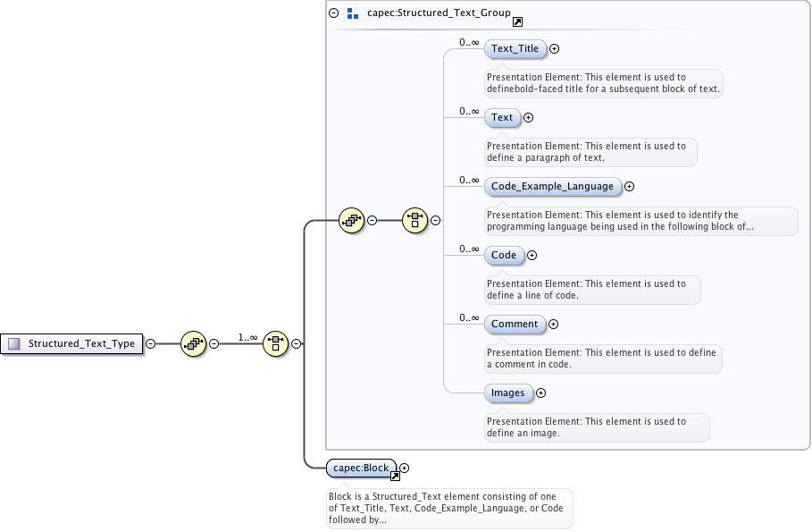This screenshot has width=812, height=532.
Task: Select the Code element node
Action: click(504, 255)
